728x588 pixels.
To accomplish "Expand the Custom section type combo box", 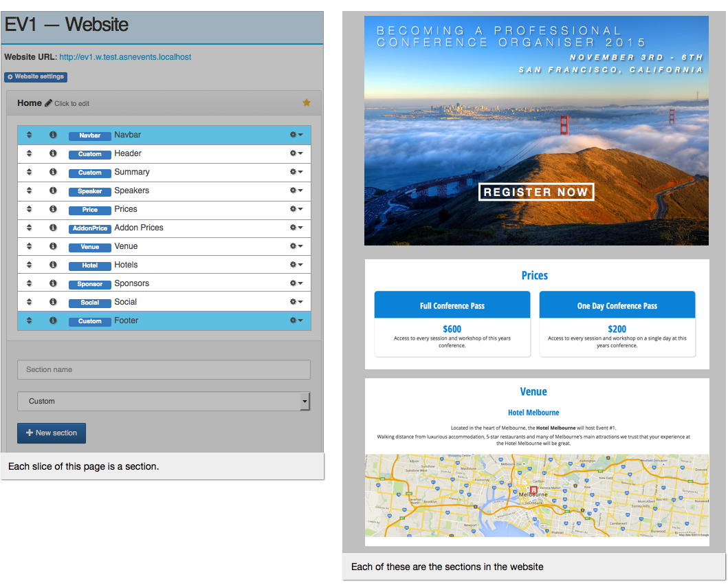I will [x=164, y=402].
